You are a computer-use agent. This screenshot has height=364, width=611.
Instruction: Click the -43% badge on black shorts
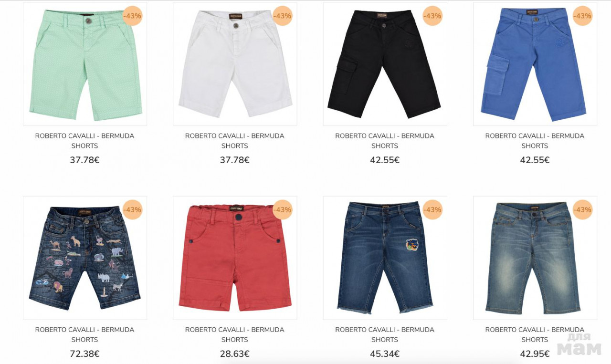tap(432, 16)
